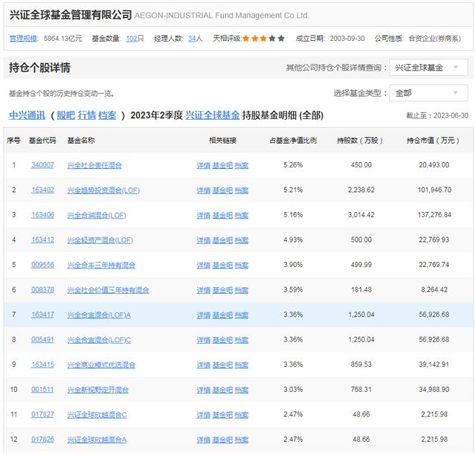Open fund code 163415
This screenshot has height=453, width=476.
click(42, 364)
